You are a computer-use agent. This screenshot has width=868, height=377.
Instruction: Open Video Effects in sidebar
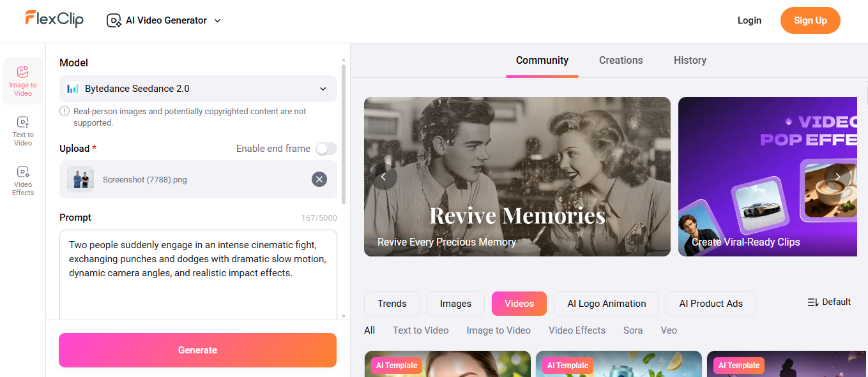point(23,181)
